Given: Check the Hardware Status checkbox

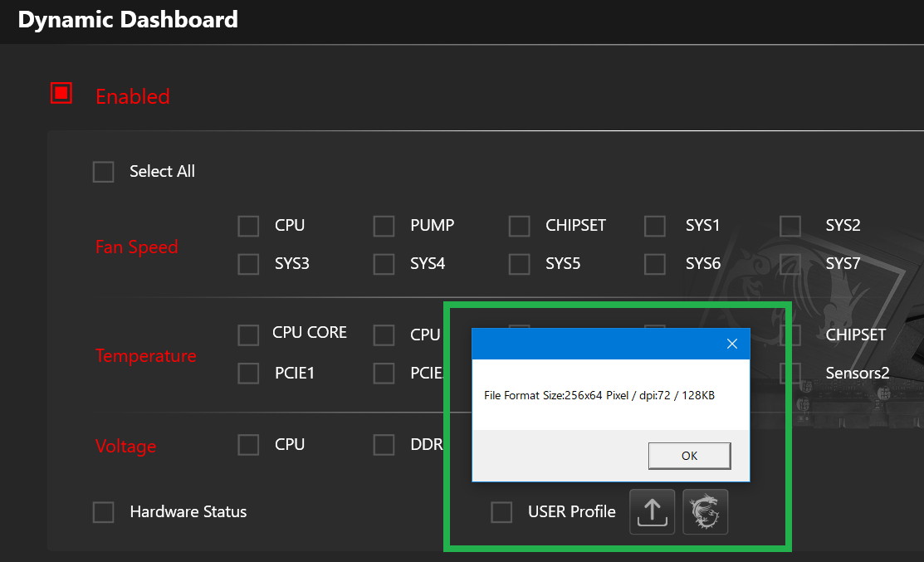Looking at the screenshot, I should (x=103, y=512).
